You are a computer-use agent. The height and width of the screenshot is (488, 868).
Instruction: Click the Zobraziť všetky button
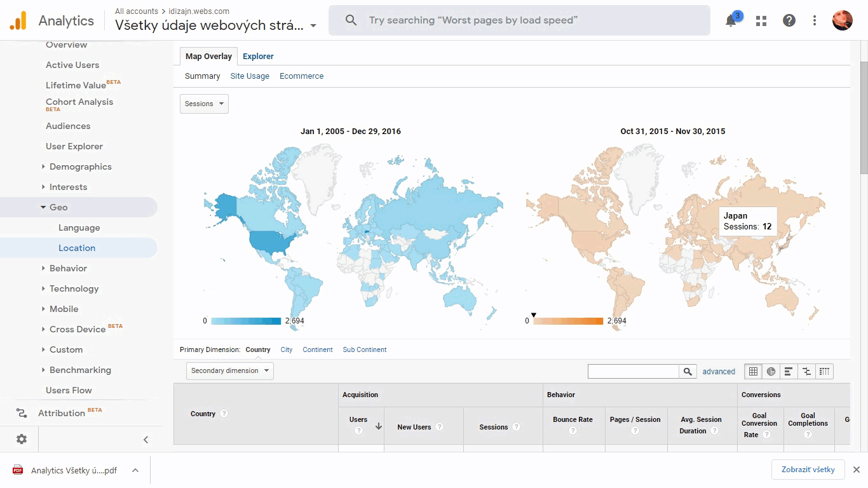pos(808,470)
